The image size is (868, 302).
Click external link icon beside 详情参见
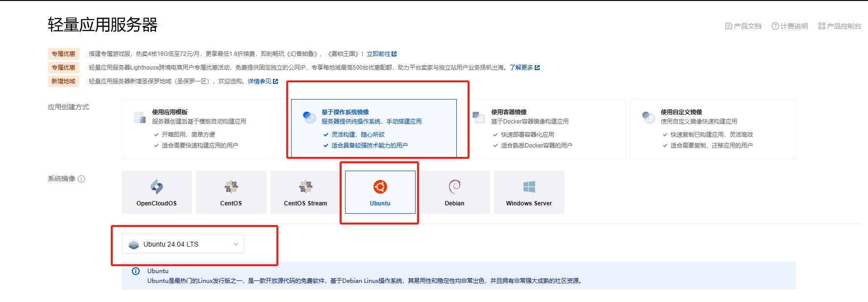click(275, 81)
